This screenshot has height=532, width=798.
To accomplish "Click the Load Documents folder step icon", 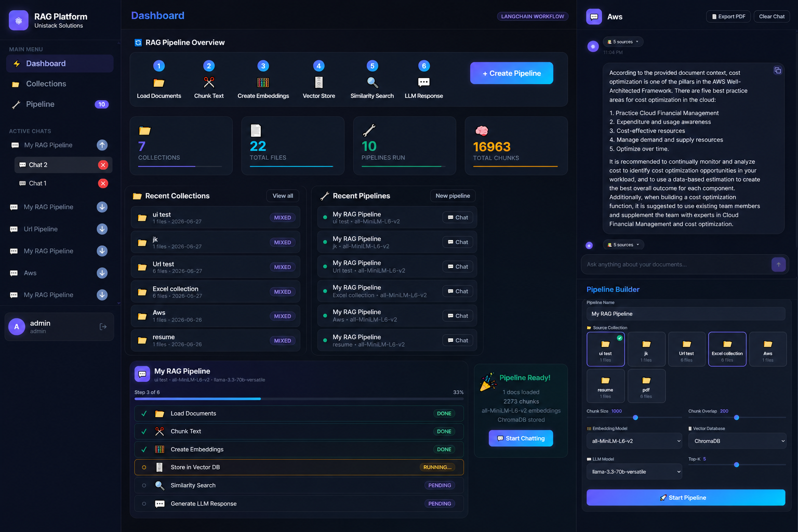I will click(159, 83).
